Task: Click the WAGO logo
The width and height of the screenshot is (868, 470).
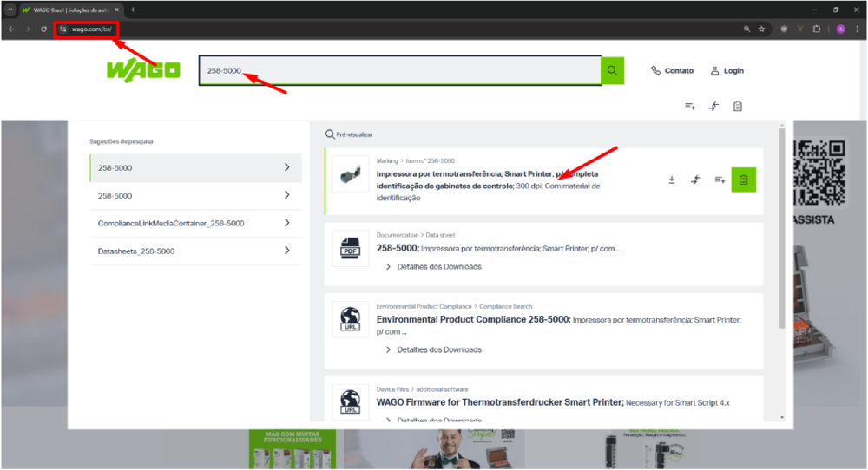Action: pos(143,70)
